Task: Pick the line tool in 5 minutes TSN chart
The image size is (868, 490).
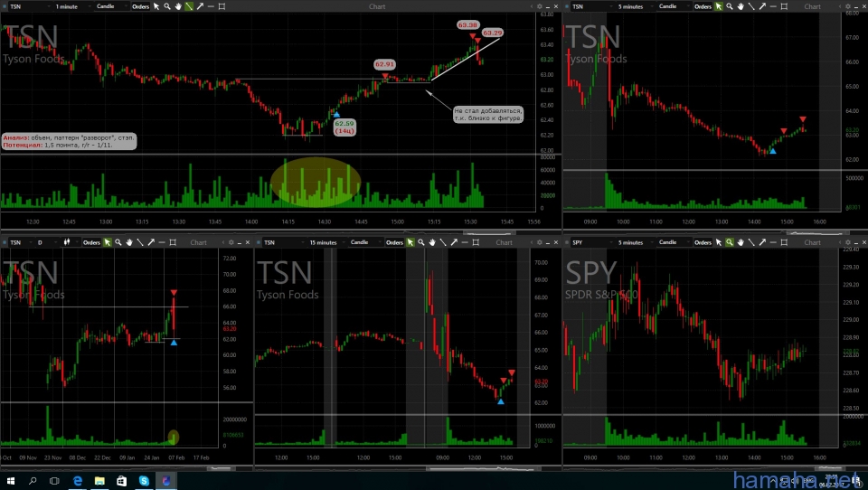Action: 751,6
